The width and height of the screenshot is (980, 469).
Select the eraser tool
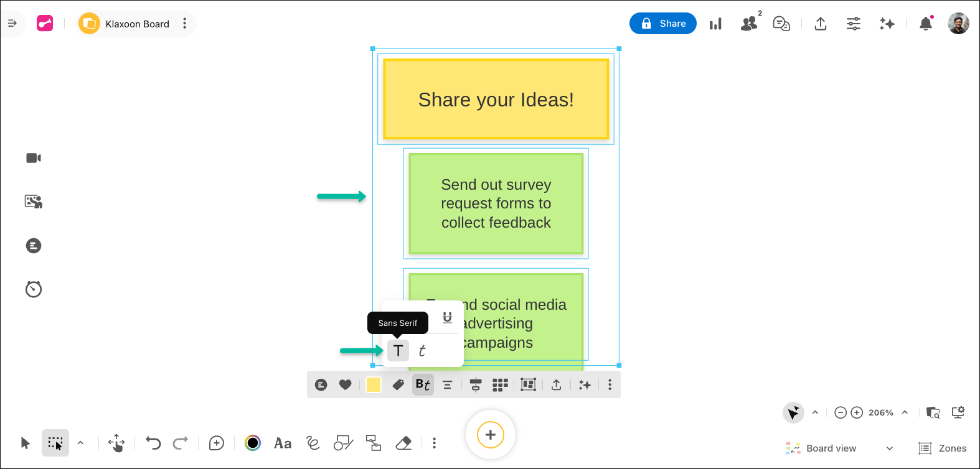403,443
